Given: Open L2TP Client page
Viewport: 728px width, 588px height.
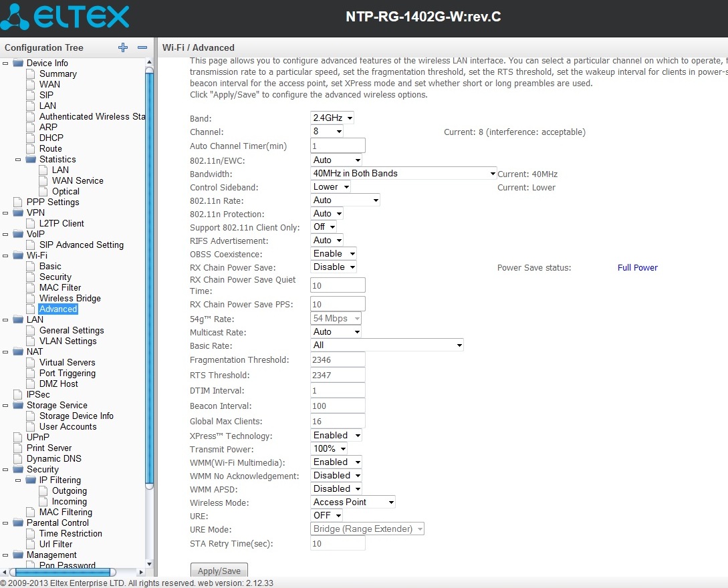Looking at the screenshot, I should pyautogui.click(x=62, y=223).
